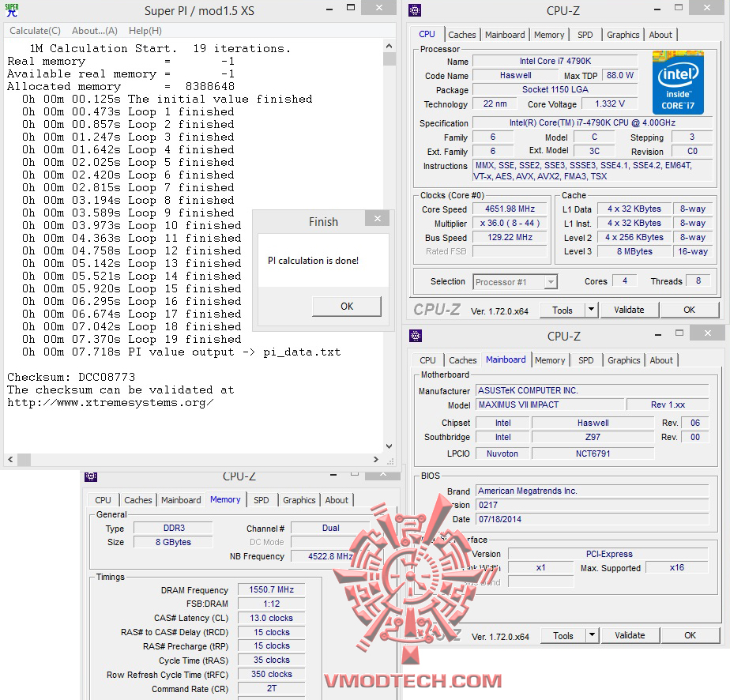The image size is (730, 700).
Task: Click the Super PI vertical scrollbar thumb
Action: pyautogui.click(x=389, y=59)
